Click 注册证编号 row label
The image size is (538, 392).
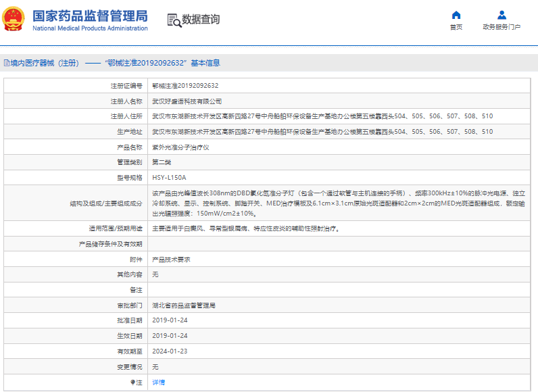126,86
